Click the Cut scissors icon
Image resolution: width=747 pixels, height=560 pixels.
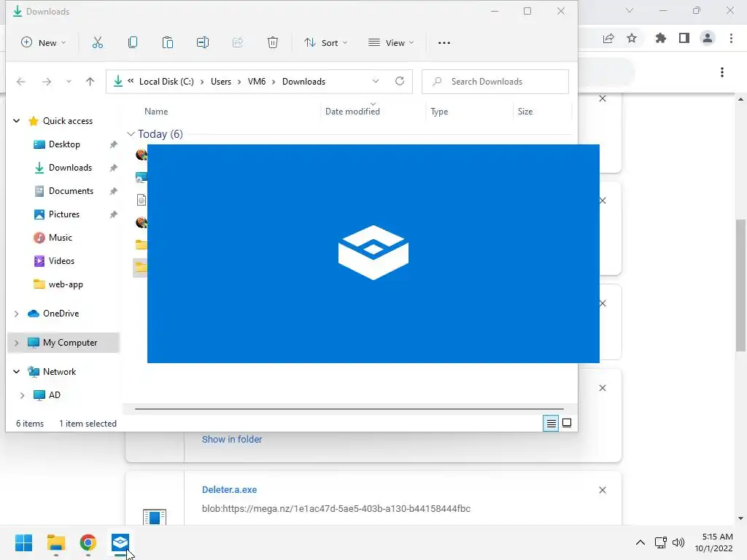[97, 43]
